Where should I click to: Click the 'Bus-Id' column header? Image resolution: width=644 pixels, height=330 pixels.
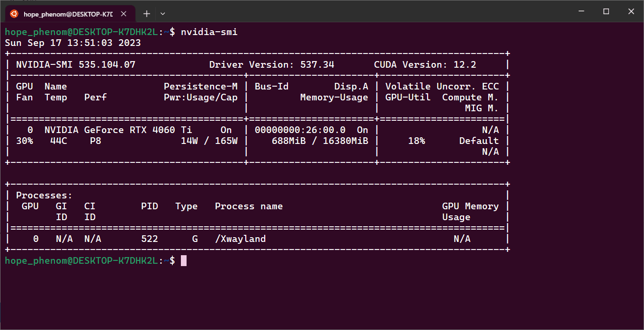[272, 87]
